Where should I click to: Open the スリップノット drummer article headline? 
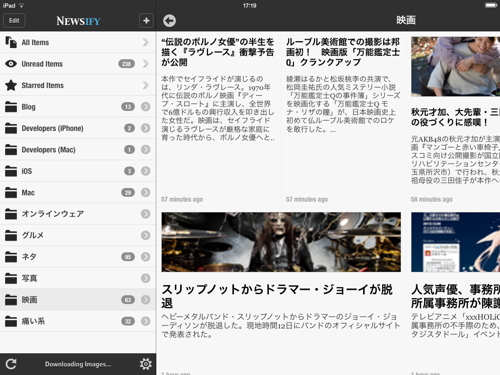pyautogui.click(x=277, y=296)
